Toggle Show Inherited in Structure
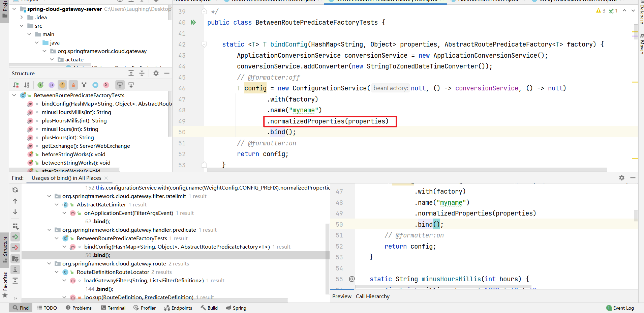This screenshot has width=644, height=313. pyautogui.click(x=40, y=85)
